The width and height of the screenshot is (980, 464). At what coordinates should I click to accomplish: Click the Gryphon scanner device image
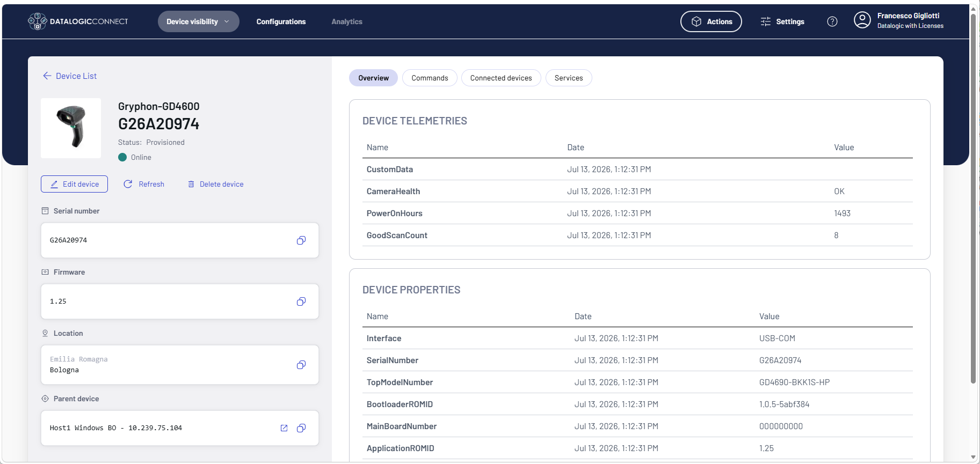pyautogui.click(x=71, y=128)
